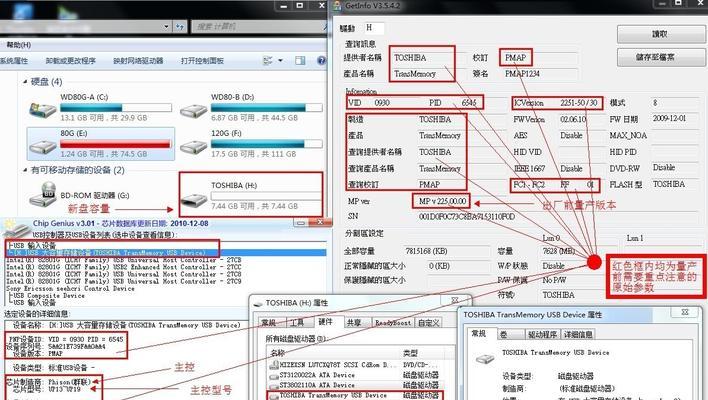This screenshot has width=708, height=400.
Task: Open the WD80-B (D:) drive icon
Action: coord(193,111)
